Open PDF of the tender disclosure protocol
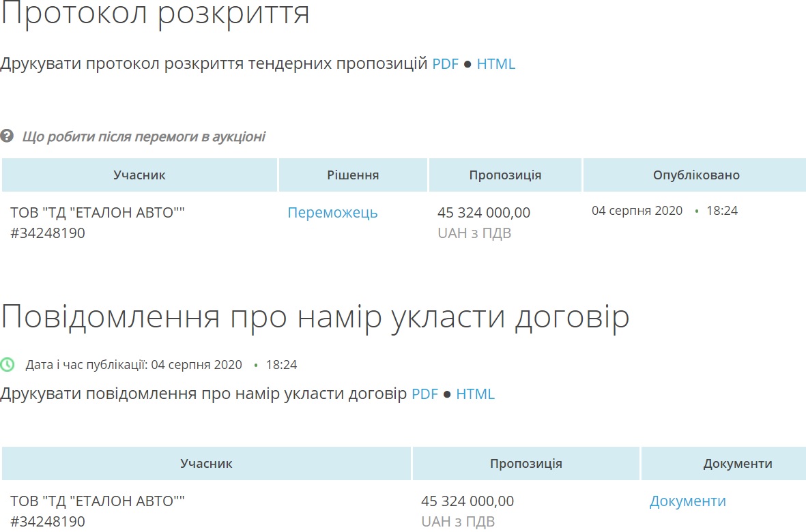Image resolution: width=806 pixels, height=532 pixels. [x=445, y=63]
